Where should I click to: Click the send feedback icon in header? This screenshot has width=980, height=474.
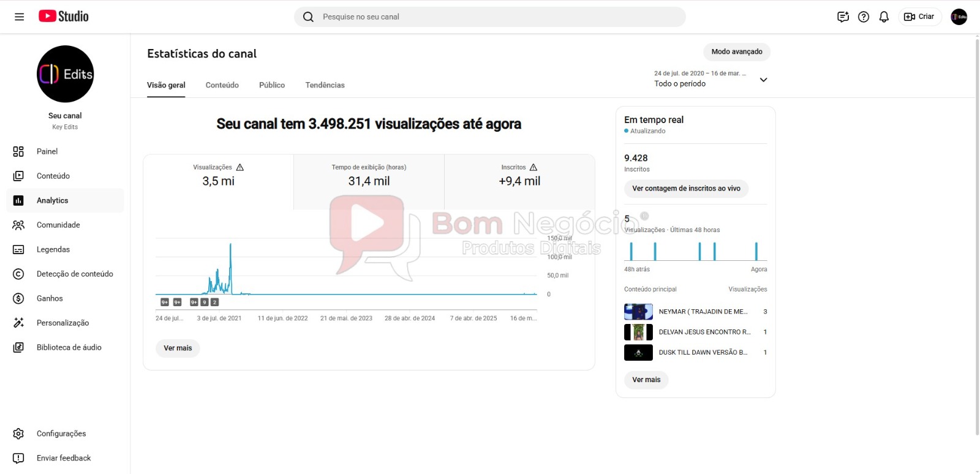point(843,17)
